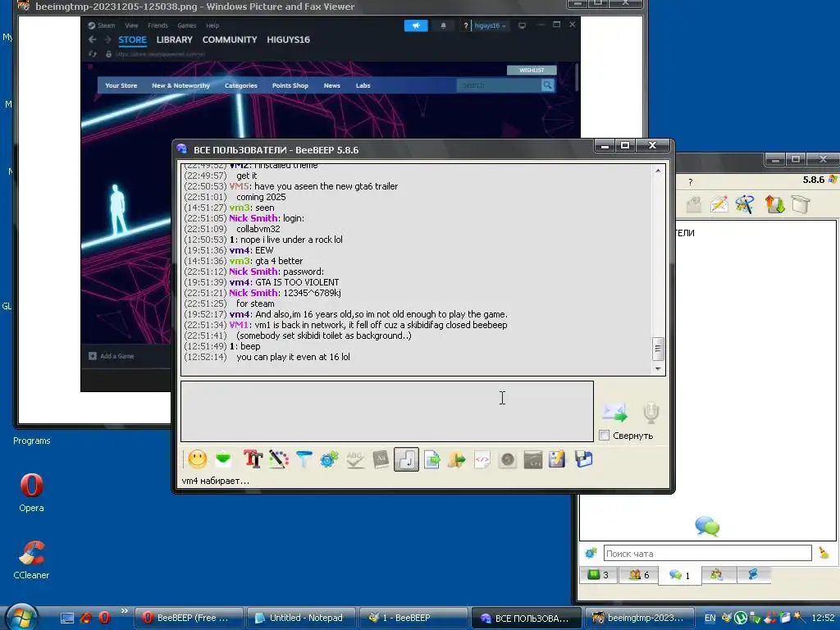Click the chat log scrollbar down arrow
Image resolution: width=840 pixels, height=630 pixels.
(658, 368)
